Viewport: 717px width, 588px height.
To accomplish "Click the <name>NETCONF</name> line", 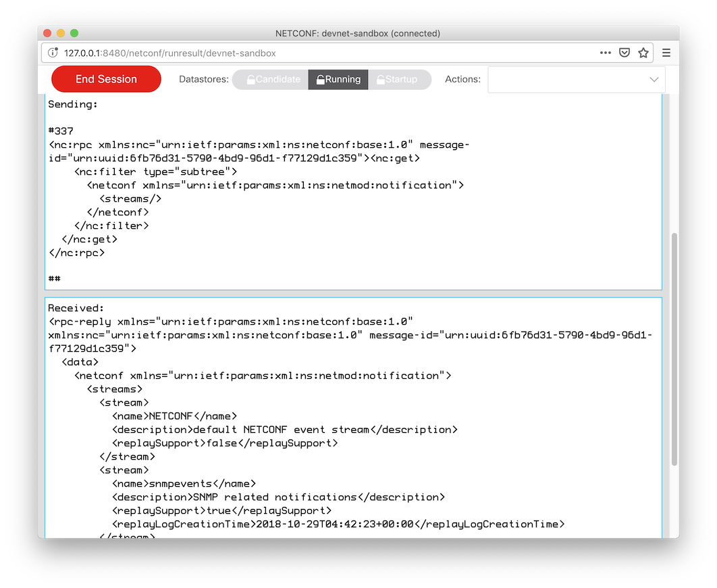I will pyautogui.click(x=174, y=416).
